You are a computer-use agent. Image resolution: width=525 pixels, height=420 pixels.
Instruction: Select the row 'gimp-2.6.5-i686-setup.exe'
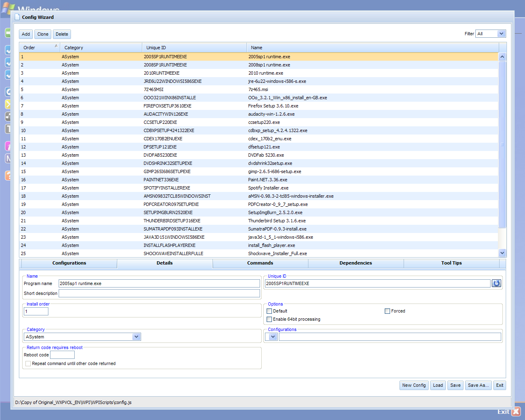tap(259, 171)
